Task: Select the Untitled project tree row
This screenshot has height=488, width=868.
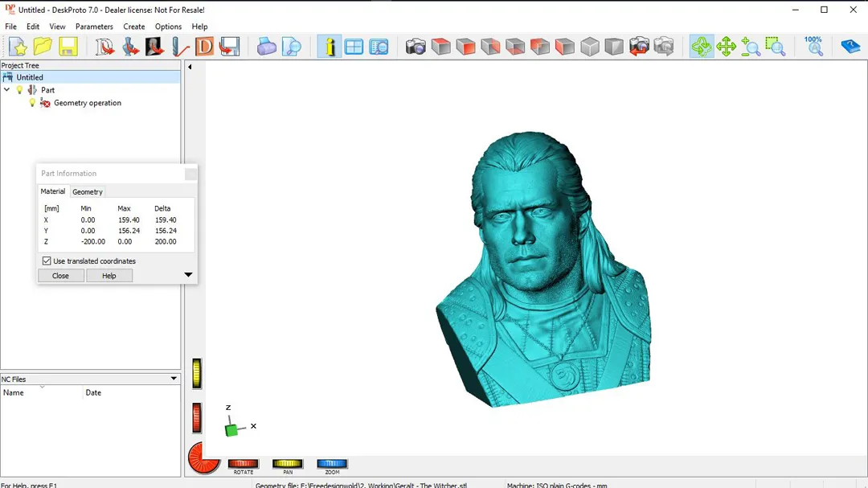Action: click(x=90, y=77)
